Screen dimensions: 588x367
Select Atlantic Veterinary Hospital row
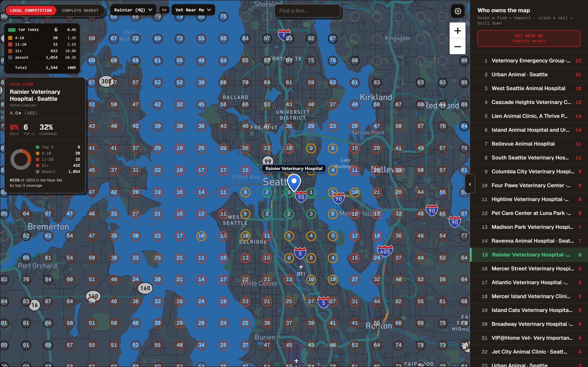pos(529,282)
